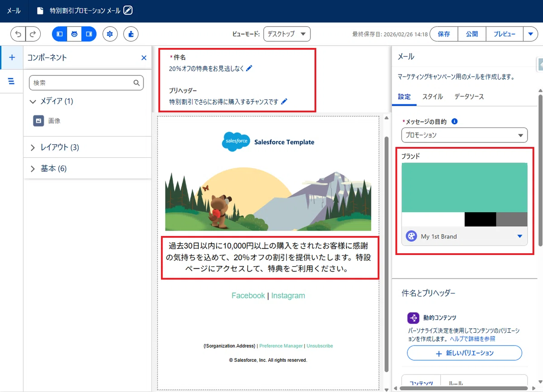Click the right panel vertical scrollbar

540,170
